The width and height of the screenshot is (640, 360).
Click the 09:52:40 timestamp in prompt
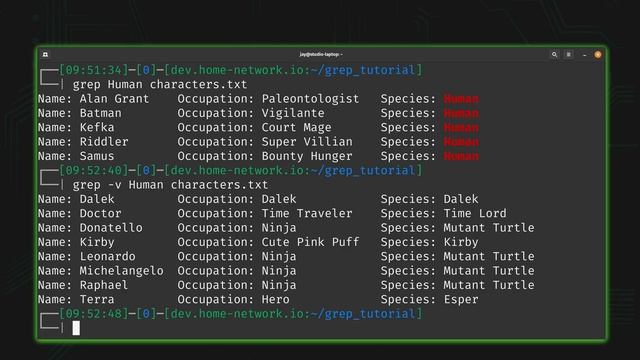click(93, 170)
